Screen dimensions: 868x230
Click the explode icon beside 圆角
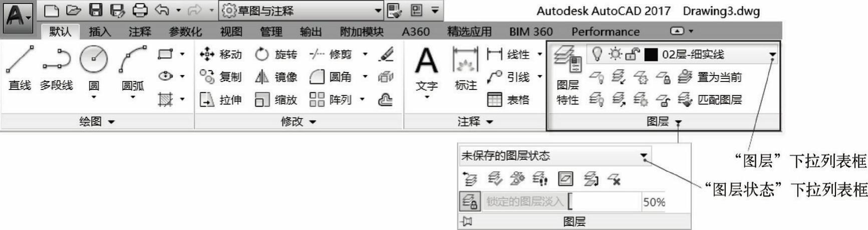[385, 76]
